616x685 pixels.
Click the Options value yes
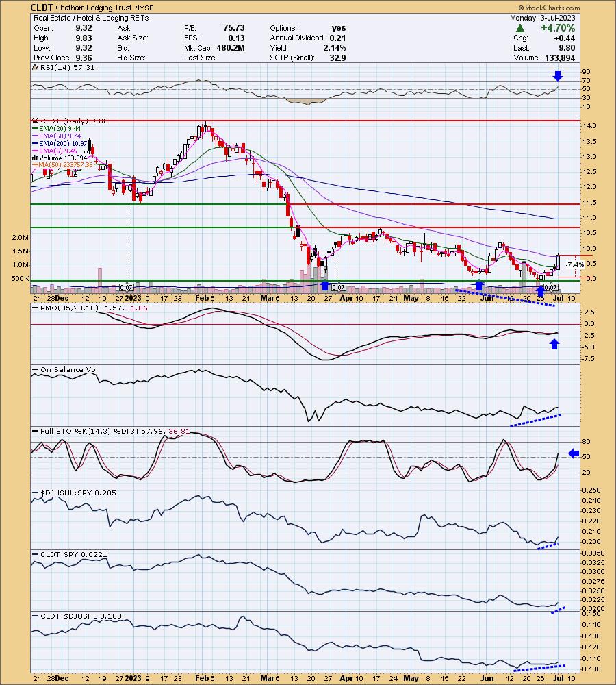pyautogui.click(x=338, y=28)
